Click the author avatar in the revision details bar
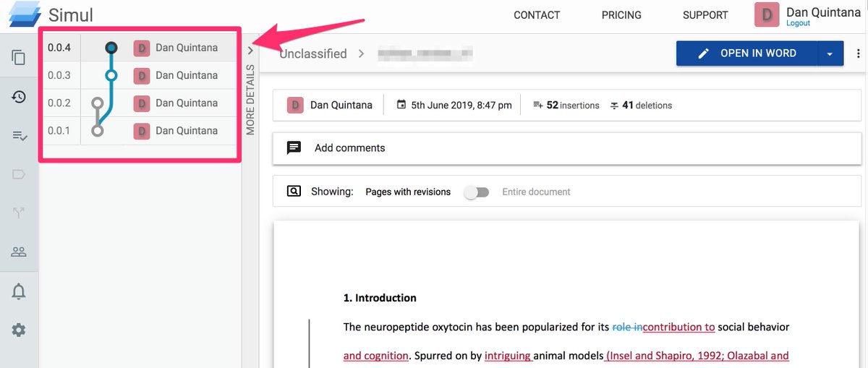The image size is (868, 368). click(x=295, y=105)
